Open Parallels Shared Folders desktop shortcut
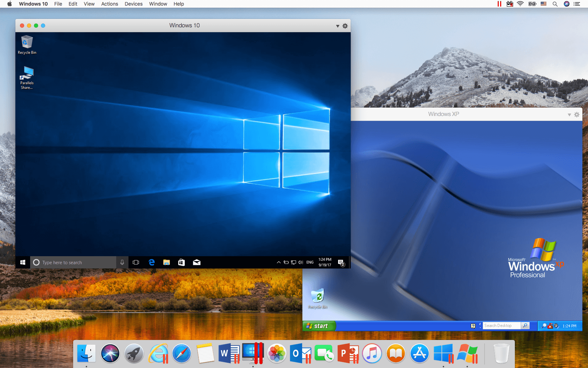 pyautogui.click(x=27, y=78)
